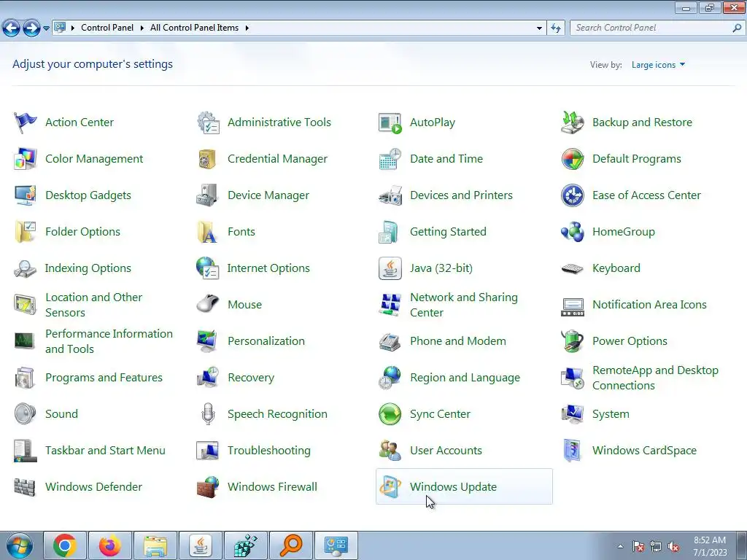Click the Forward navigation button
This screenshot has width=747, height=560.
31,28
